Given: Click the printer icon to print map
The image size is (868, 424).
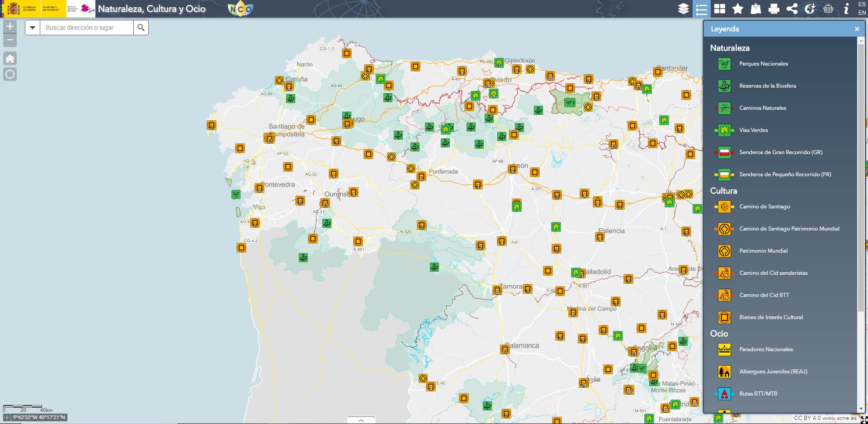Looking at the screenshot, I should tap(774, 9).
